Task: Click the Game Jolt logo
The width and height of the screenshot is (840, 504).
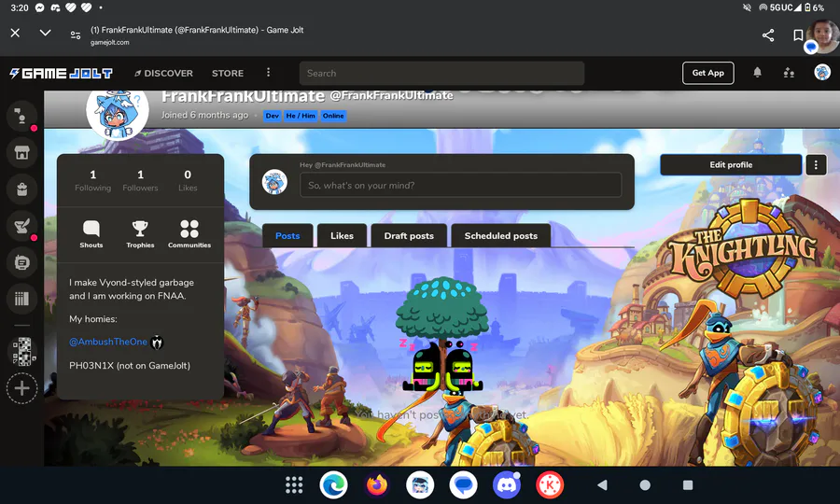Action: coord(61,74)
